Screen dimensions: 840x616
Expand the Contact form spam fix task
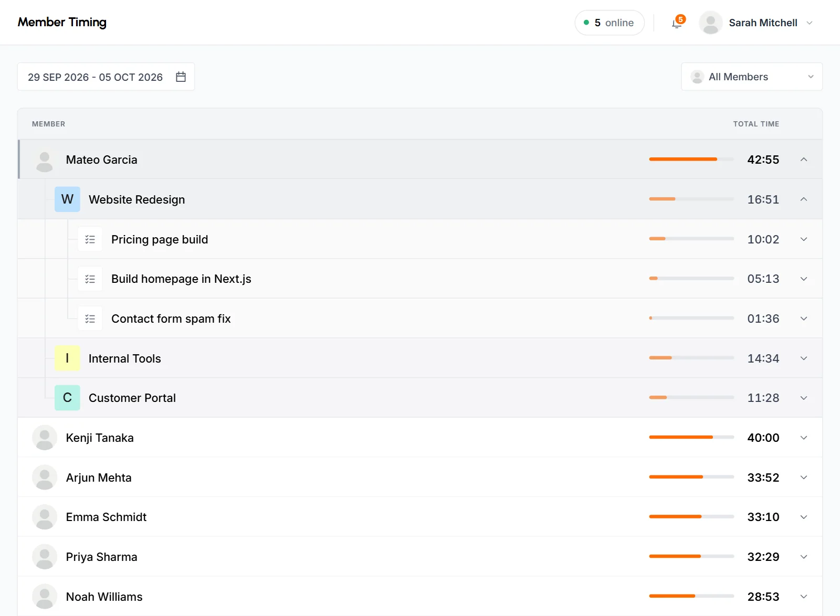[804, 318]
